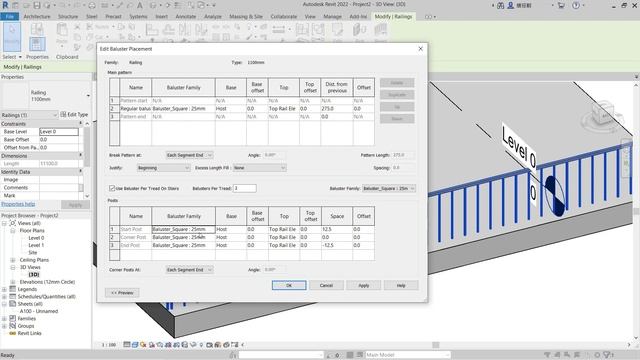Click the Families icon in Project Browser
640x360 pixels.
pyautogui.click(x=13, y=318)
